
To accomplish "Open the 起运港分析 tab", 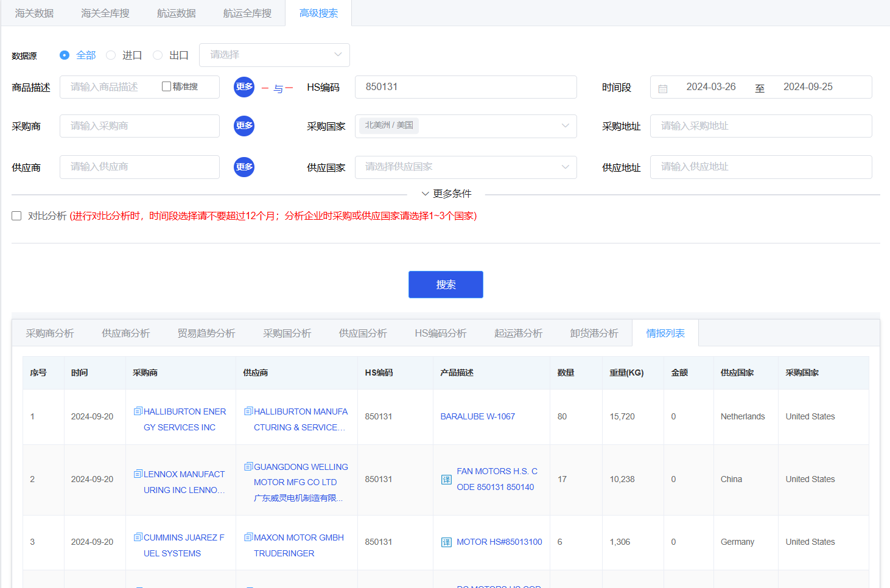I will point(518,333).
